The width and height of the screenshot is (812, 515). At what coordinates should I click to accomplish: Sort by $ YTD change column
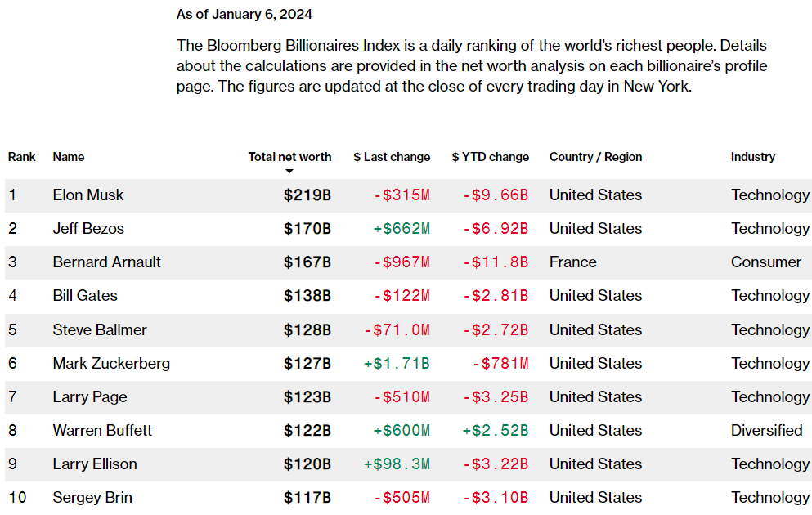[x=490, y=157]
